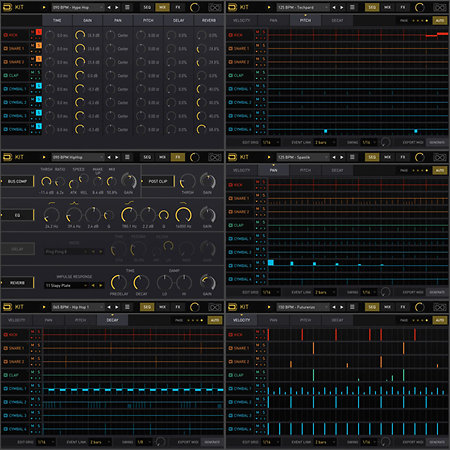Open the FX tab in the mixer panel

178,7
